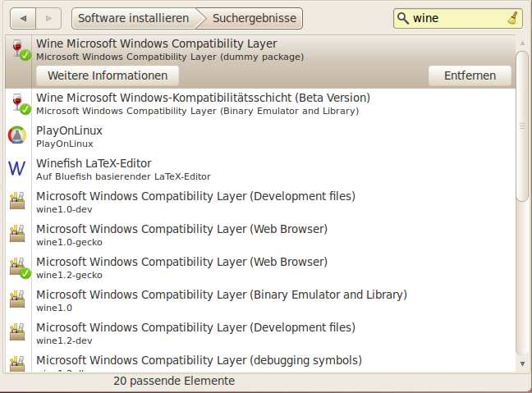
Task: Click the wine glass icon of the first result
Action: tap(18, 49)
